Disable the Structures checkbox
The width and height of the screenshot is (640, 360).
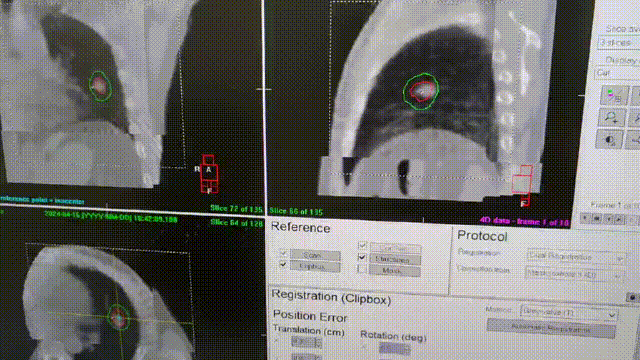click(x=362, y=257)
